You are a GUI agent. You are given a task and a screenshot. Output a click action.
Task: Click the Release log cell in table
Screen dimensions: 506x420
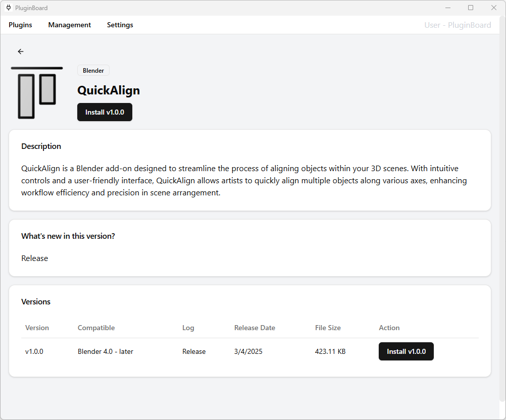pyautogui.click(x=194, y=352)
